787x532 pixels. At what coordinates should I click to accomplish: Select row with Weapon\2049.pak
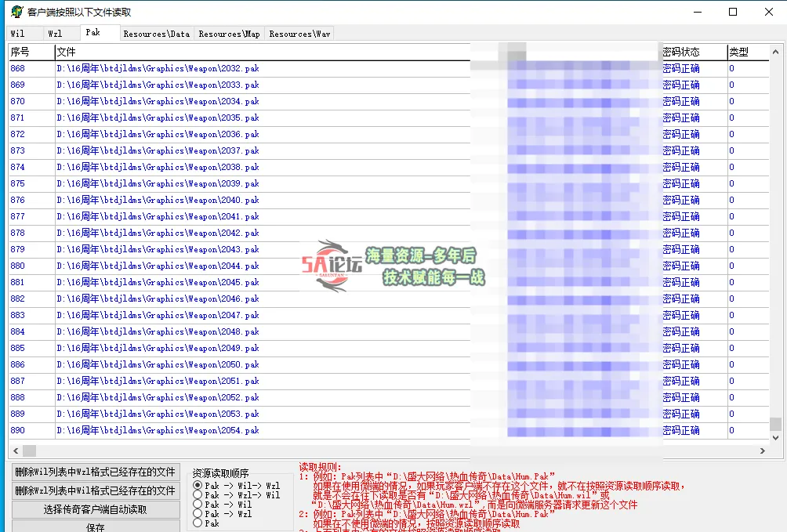click(389, 349)
